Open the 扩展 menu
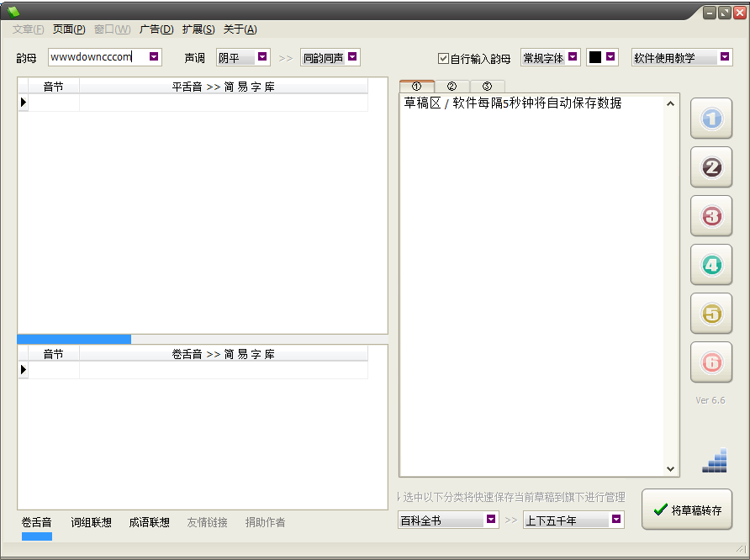The width and height of the screenshot is (750, 560). point(198,29)
